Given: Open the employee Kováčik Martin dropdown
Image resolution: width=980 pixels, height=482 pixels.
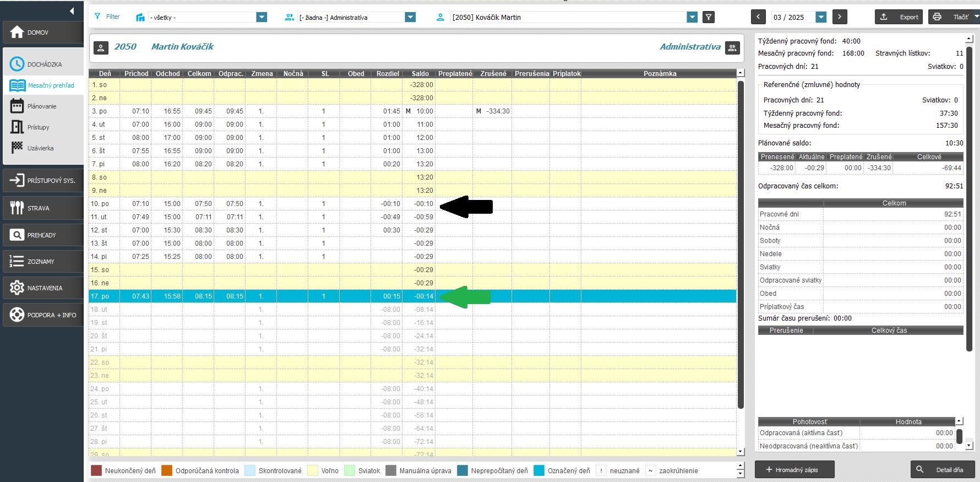Looking at the screenshot, I should pyautogui.click(x=692, y=18).
